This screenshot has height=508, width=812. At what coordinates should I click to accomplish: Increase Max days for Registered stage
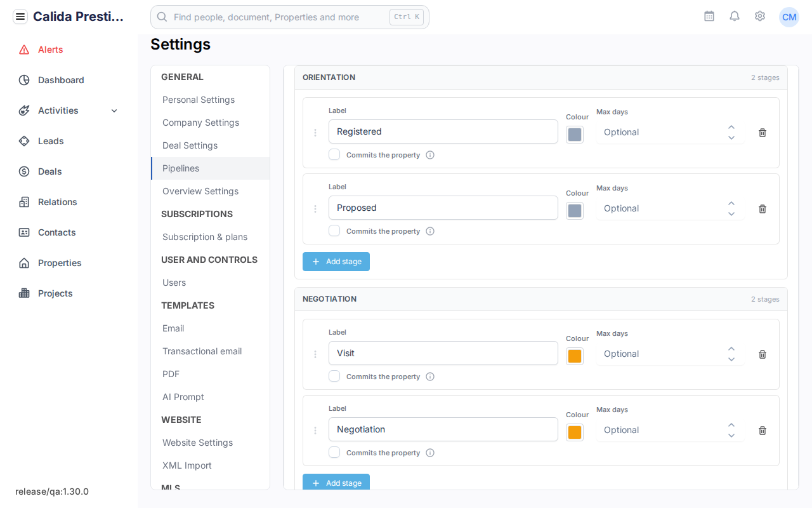click(x=731, y=127)
